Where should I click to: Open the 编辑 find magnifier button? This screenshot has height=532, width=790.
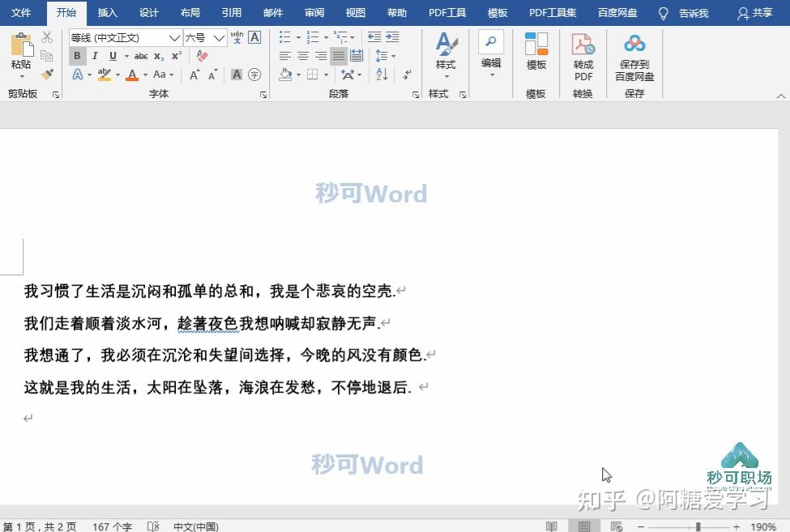[x=491, y=42]
